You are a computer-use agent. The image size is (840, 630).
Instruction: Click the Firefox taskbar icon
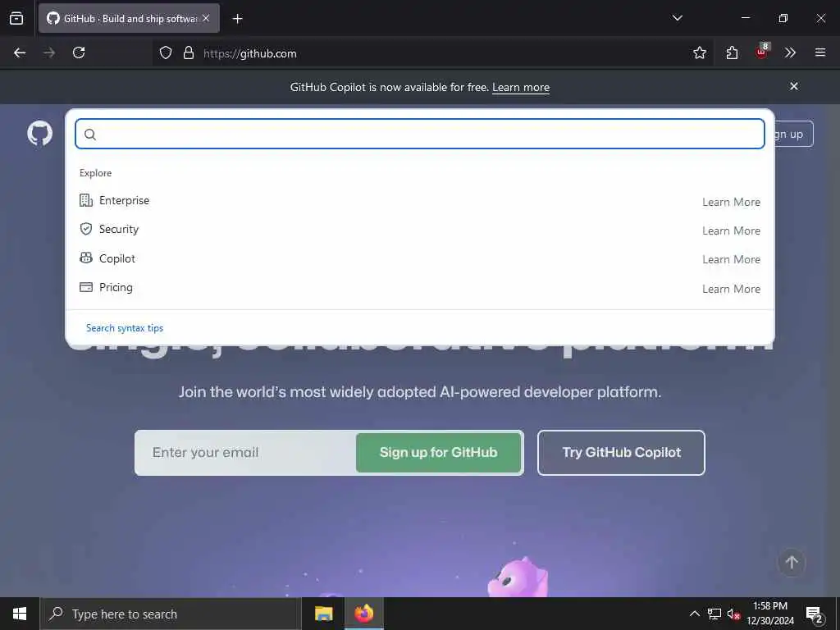pos(363,614)
